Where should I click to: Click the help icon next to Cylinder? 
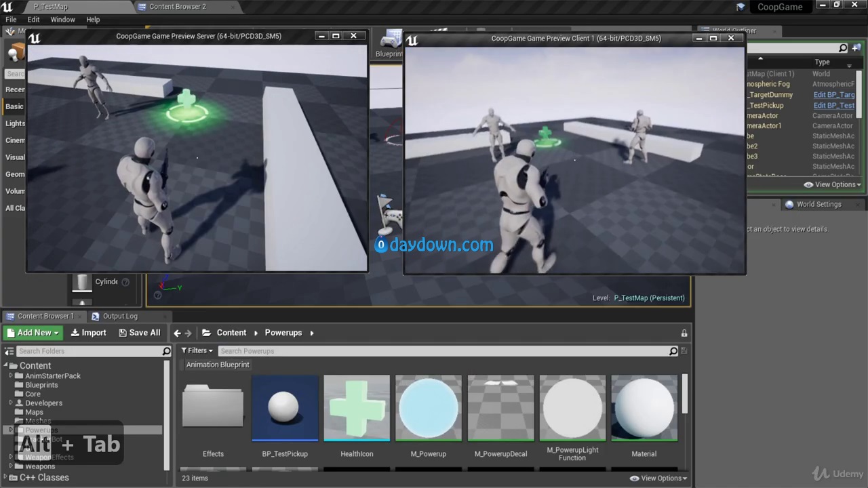point(125,282)
